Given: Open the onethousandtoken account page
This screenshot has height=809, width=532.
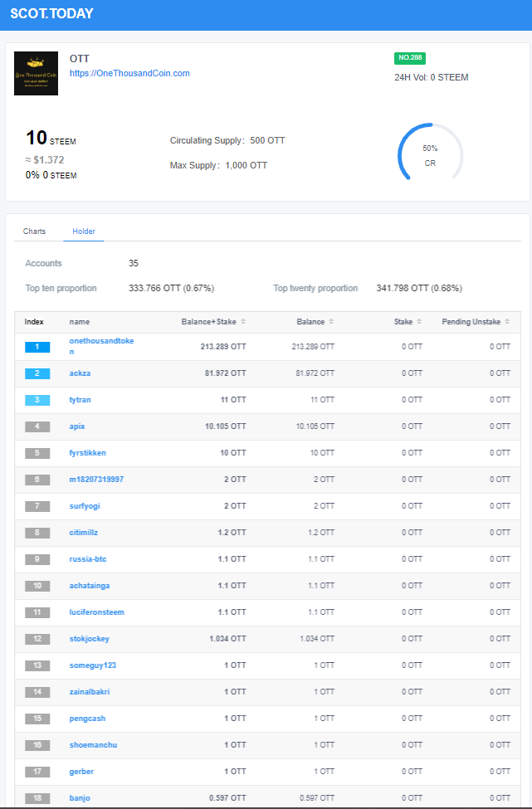Looking at the screenshot, I should 101,347.
